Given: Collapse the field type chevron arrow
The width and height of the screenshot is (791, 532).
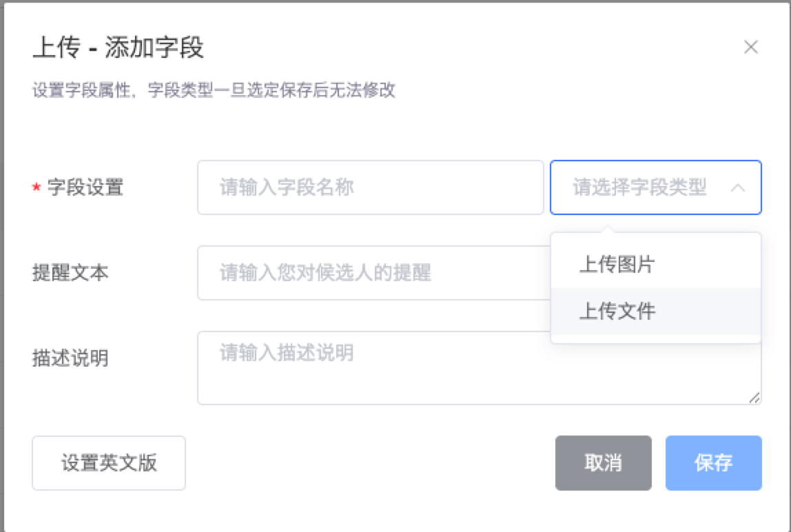Looking at the screenshot, I should pyautogui.click(x=737, y=187).
